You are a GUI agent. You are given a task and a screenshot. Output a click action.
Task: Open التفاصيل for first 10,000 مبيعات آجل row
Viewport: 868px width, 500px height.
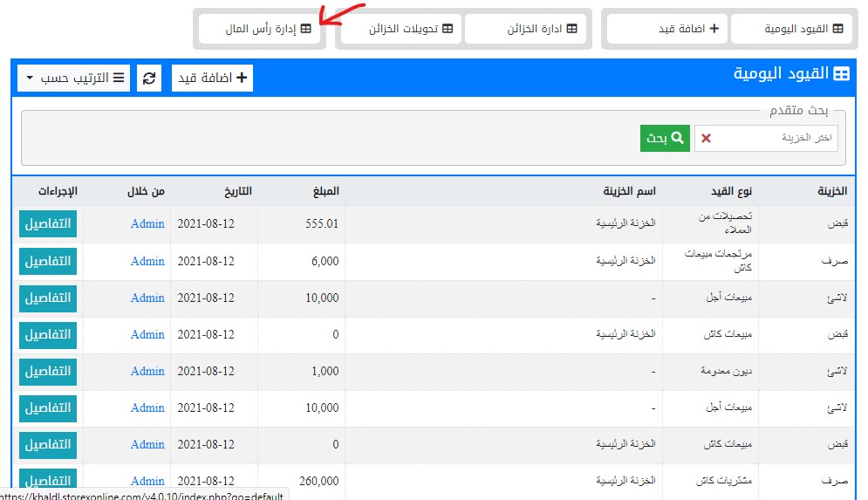(48, 298)
